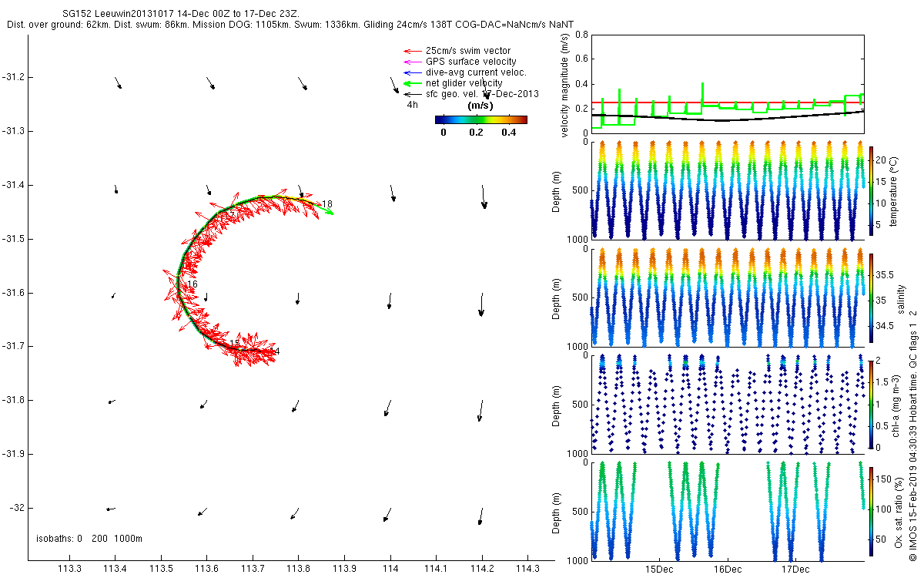Click the 15Dec tick on the time axis
Viewport: 924px width, 578px height.
[660, 570]
